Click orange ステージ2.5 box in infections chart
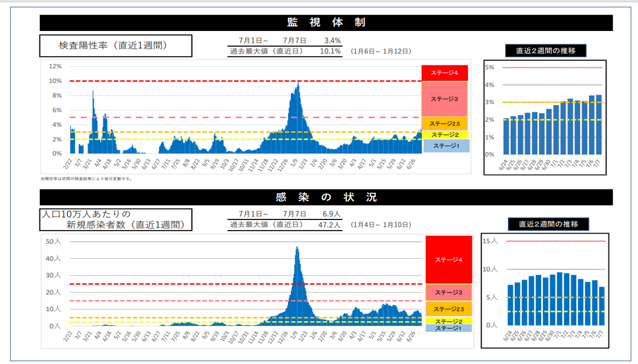Viewport: 638px width, 364px height. pyautogui.click(x=448, y=309)
